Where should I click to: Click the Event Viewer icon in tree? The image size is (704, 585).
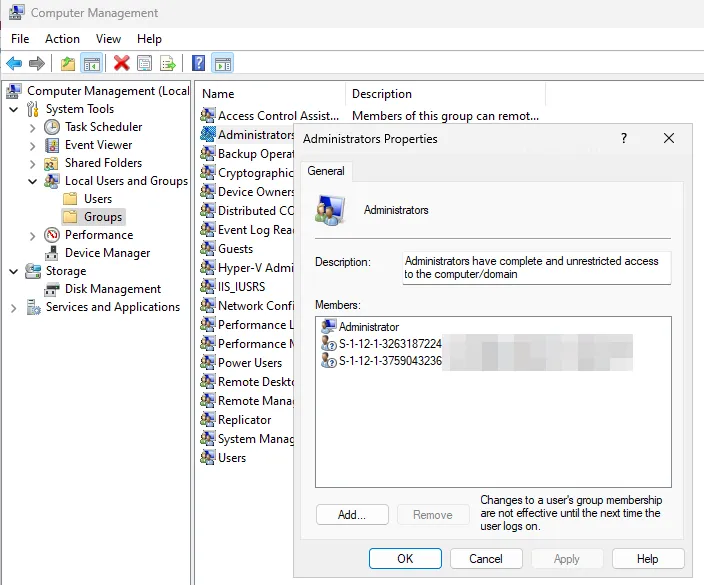(52, 145)
